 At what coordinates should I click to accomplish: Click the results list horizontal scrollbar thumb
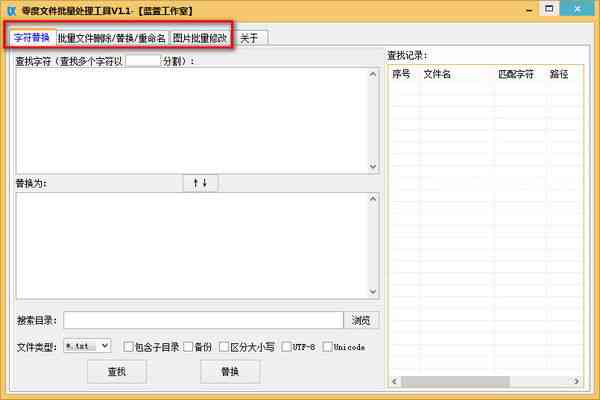(455, 381)
